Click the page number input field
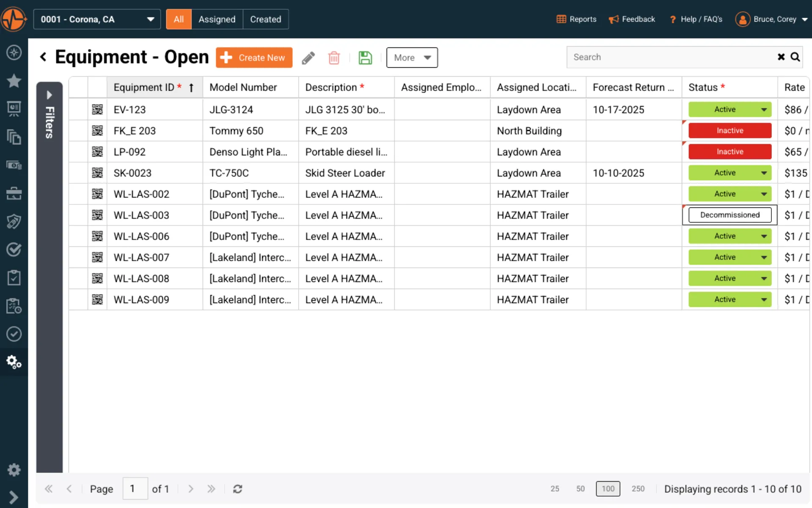Image resolution: width=812 pixels, height=508 pixels. point(135,489)
